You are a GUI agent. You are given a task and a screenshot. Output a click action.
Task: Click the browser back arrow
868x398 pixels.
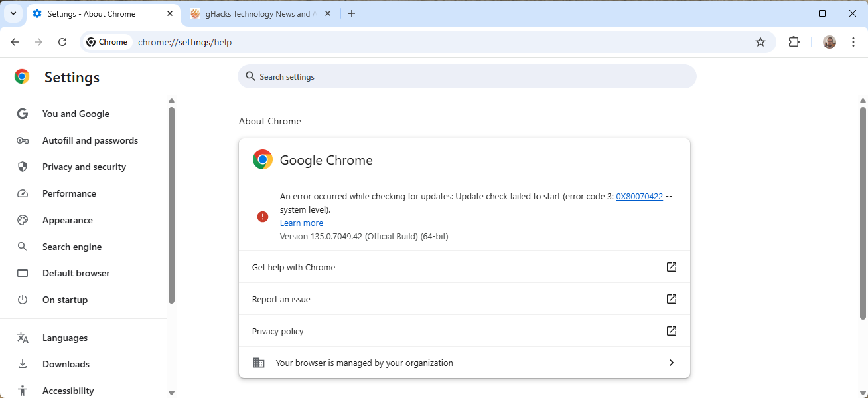15,41
